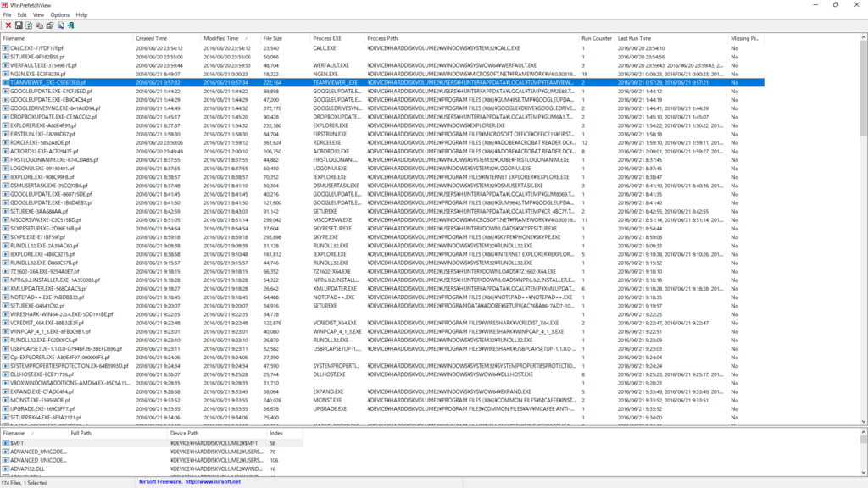Click the lower pane scrollbar down arrow

click(x=863, y=473)
